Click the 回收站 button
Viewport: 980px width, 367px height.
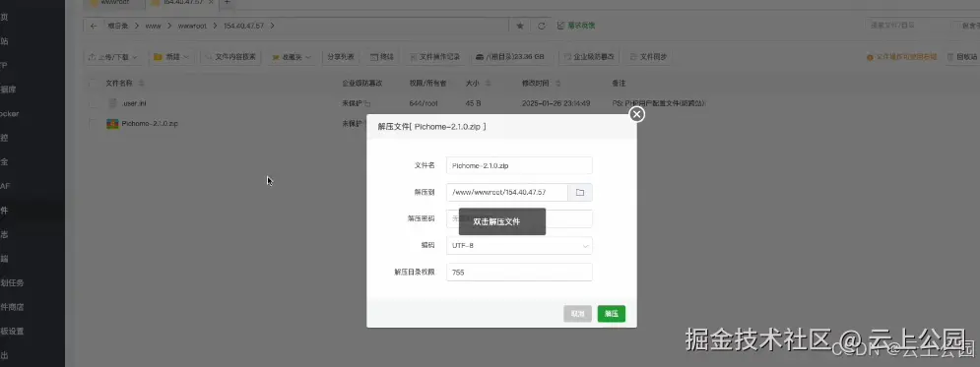point(964,57)
